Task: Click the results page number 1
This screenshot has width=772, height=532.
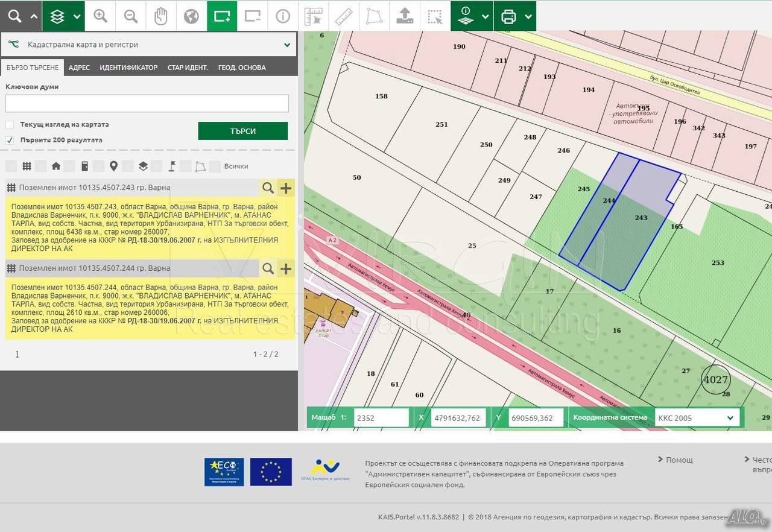Action: coord(17,355)
